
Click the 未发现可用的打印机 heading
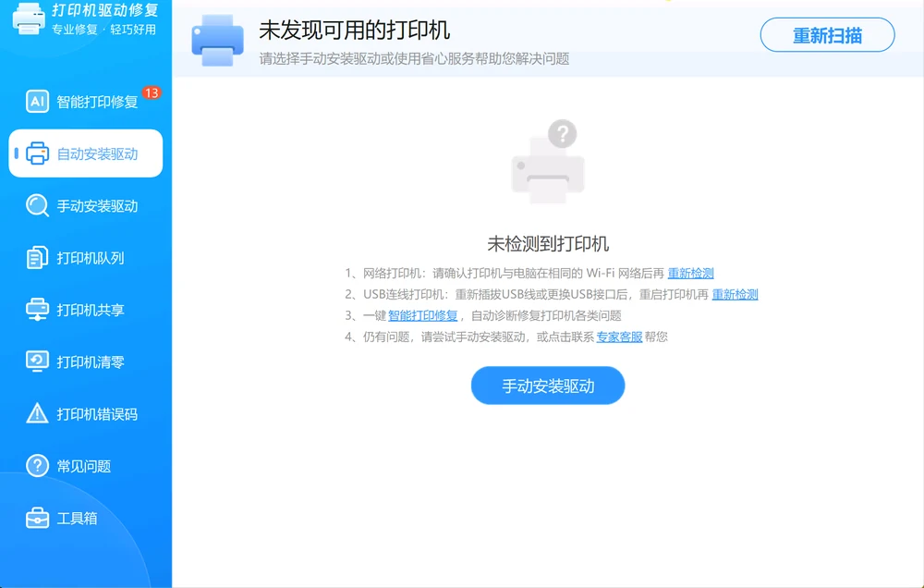click(355, 31)
